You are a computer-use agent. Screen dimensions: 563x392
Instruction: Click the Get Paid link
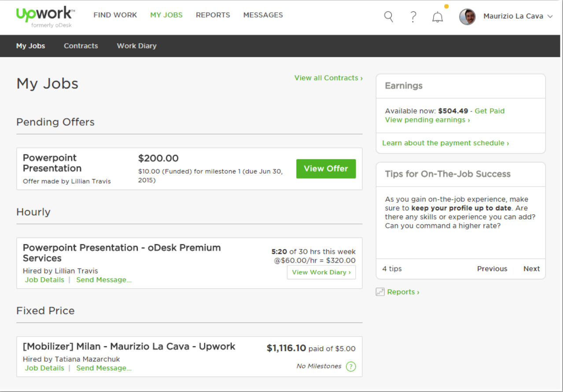click(x=489, y=111)
